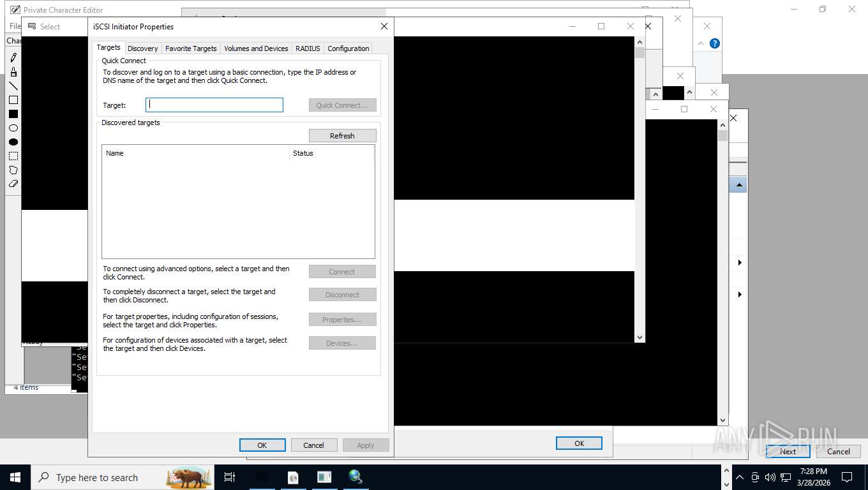Sort discovered targets by Status column

tap(331, 153)
